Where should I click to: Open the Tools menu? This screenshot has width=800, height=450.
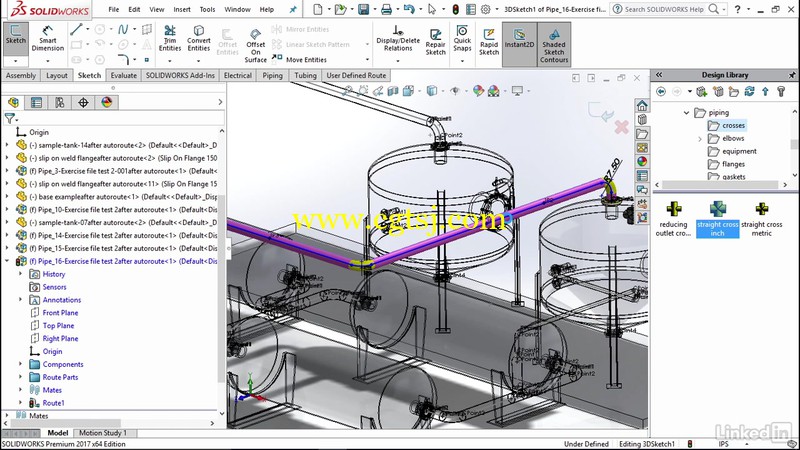(x=207, y=9)
